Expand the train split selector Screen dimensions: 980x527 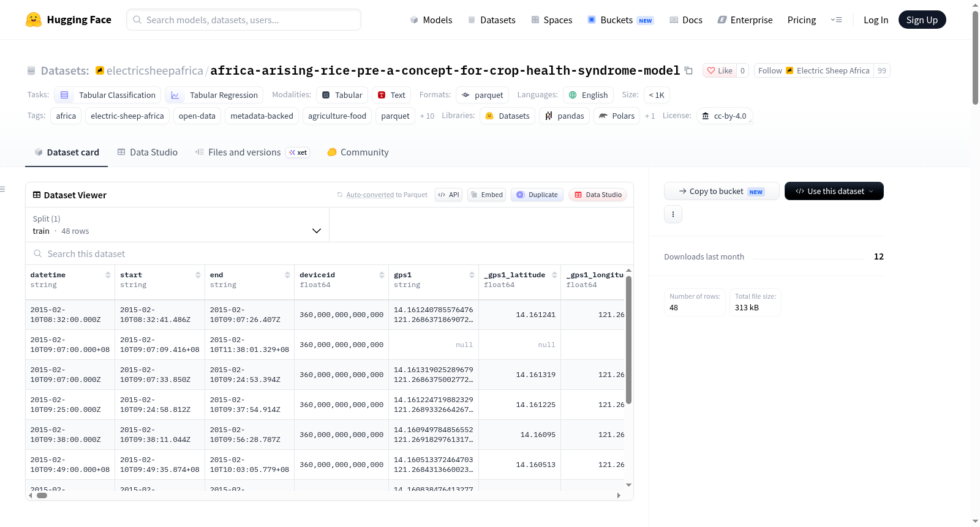click(x=177, y=225)
